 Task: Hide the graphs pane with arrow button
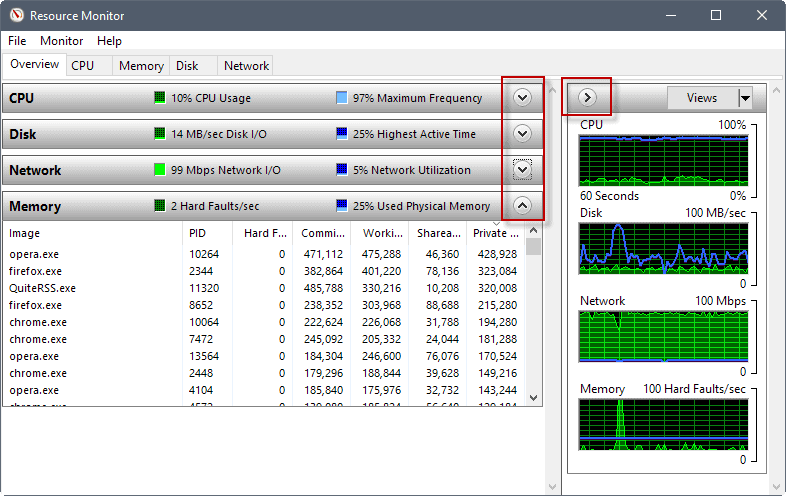(588, 98)
